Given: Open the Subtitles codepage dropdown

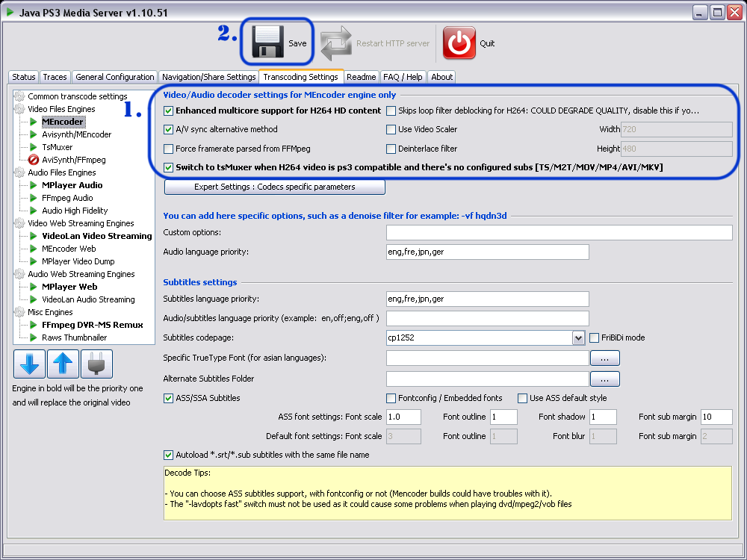Looking at the screenshot, I should (578, 338).
